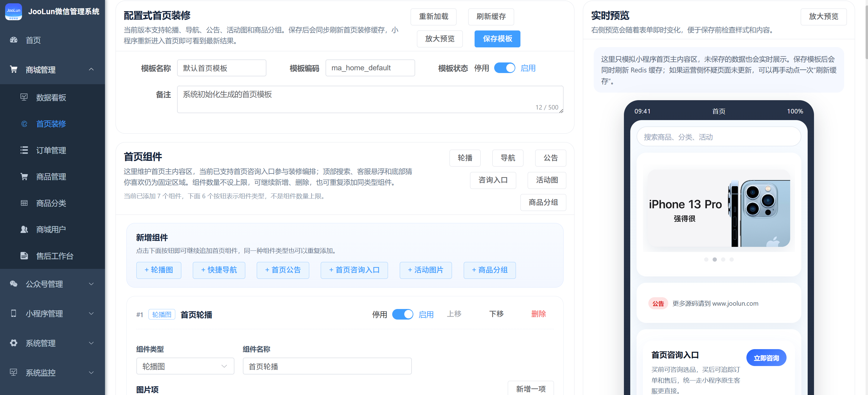Add a component with + 首页咨询入口
Screen dimensions: 868x395
click(x=354, y=270)
